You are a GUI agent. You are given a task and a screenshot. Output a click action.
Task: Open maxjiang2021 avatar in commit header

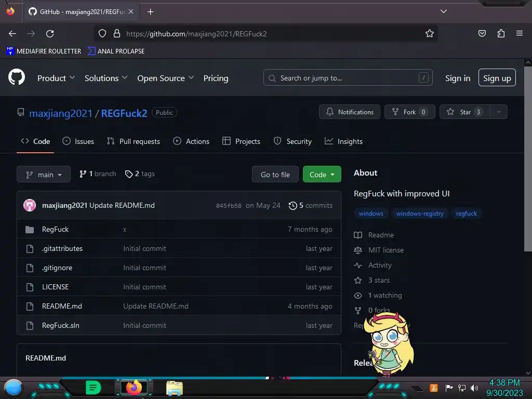click(30, 205)
